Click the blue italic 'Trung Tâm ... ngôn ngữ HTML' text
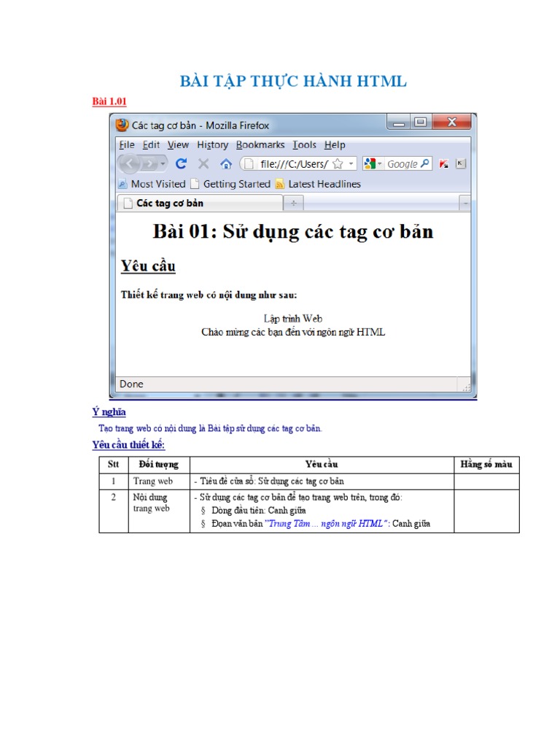This screenshot has width=560, height=747. (x=326, y=524)
